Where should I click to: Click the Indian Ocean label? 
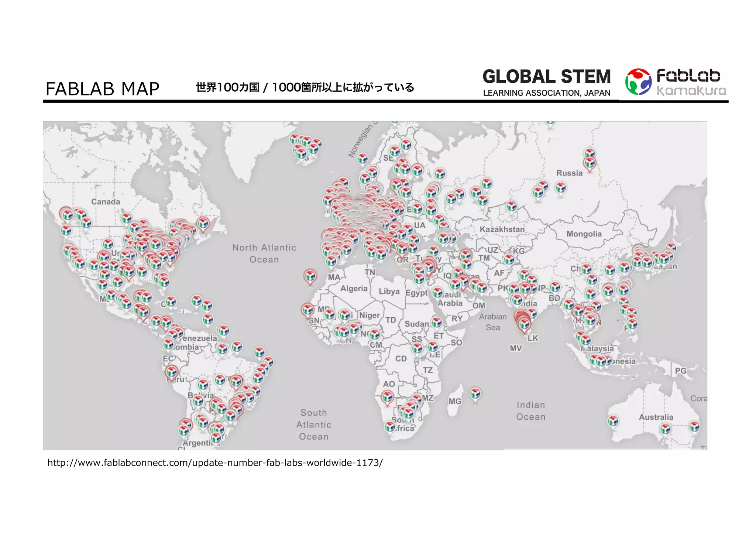531,411
